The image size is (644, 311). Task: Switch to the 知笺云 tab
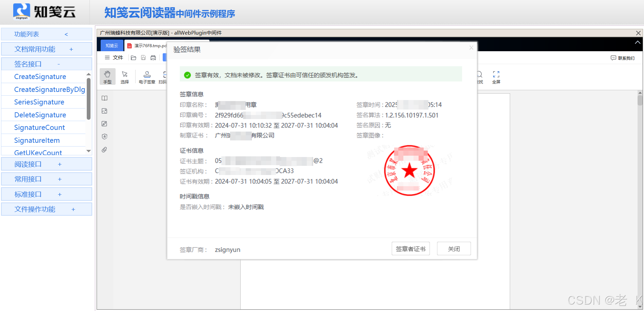point(112,45)
